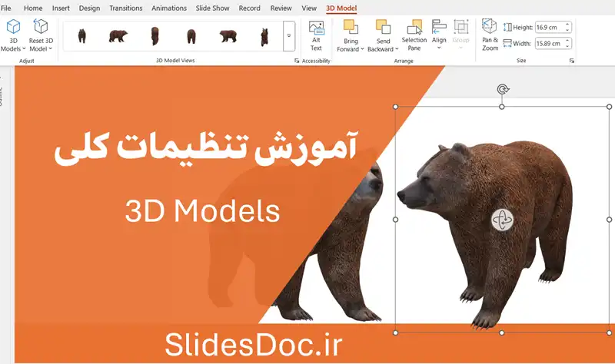615x364 pixels.
Task: Open the File menu
Action: [x=6, y=8]
